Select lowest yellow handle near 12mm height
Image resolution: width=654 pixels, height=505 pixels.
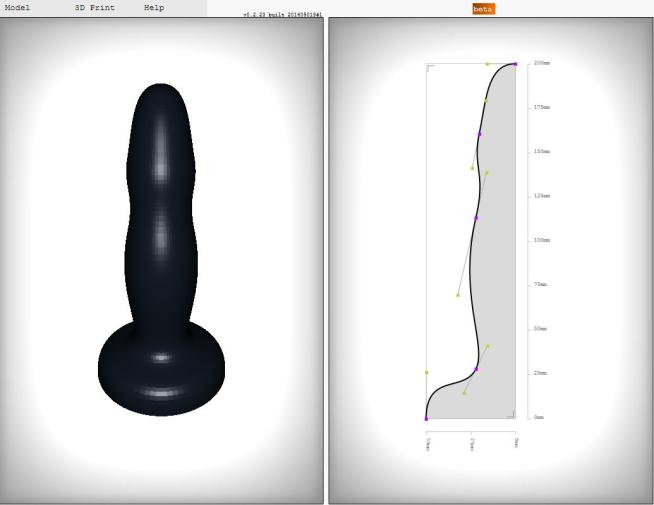(464, 393)
